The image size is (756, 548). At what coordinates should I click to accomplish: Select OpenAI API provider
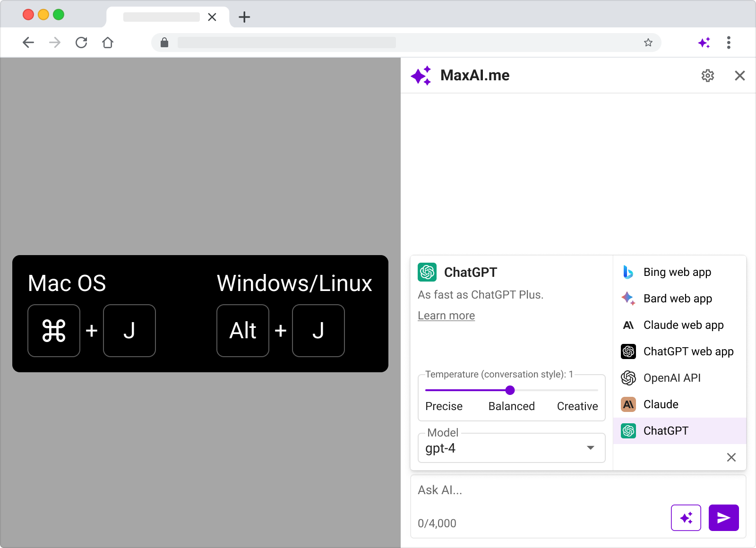[680, 378]
